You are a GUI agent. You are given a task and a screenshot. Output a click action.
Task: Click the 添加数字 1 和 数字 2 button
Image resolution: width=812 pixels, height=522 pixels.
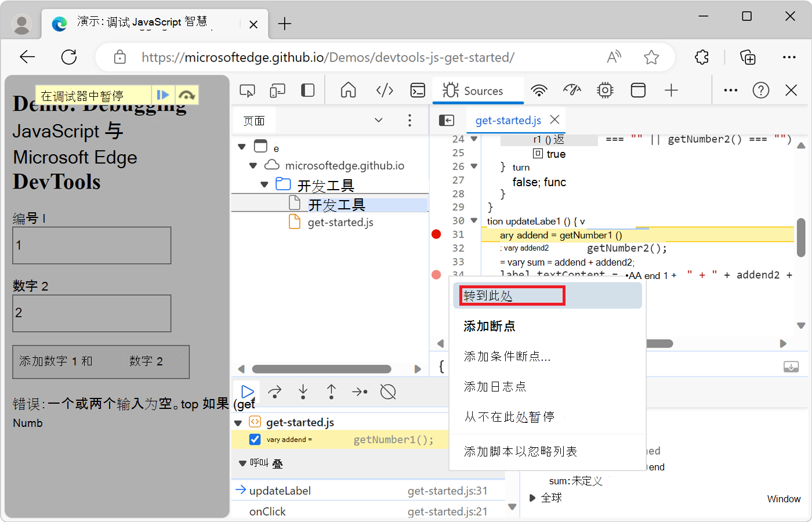101,362
